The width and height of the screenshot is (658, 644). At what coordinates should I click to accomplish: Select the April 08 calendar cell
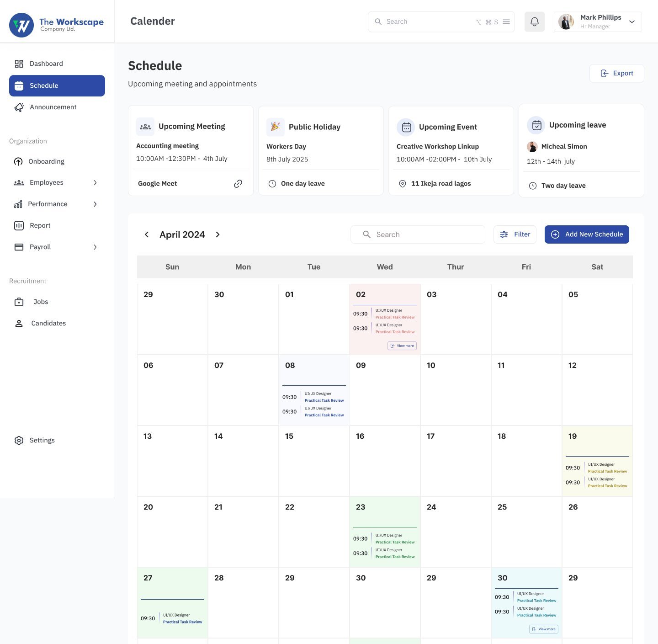click(314, 390)
